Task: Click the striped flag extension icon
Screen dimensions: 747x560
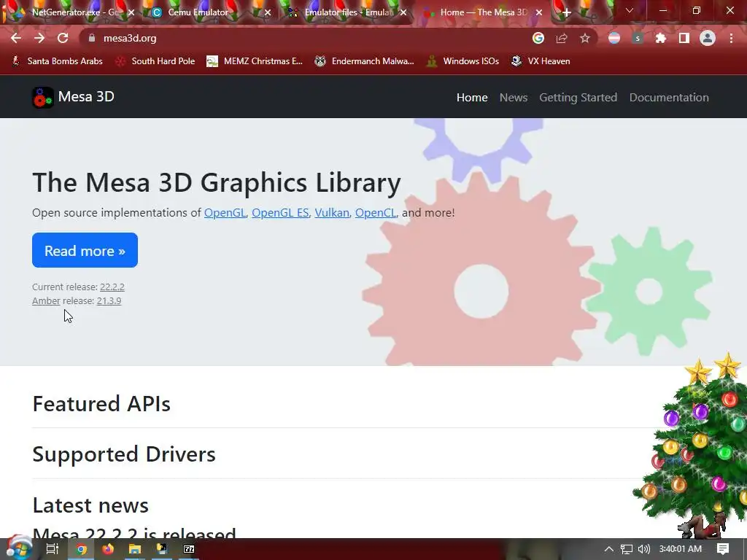Action: click(614, 38)
